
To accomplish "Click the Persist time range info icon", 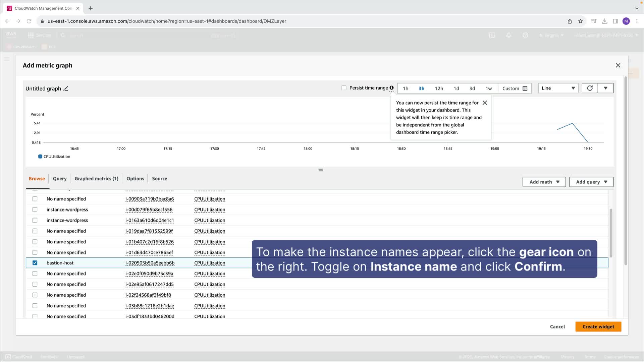I will pyautogui.click(x=391, y=88).
